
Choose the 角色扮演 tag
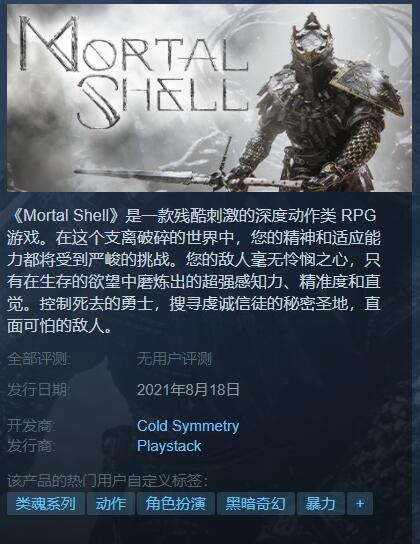point(176,503)
